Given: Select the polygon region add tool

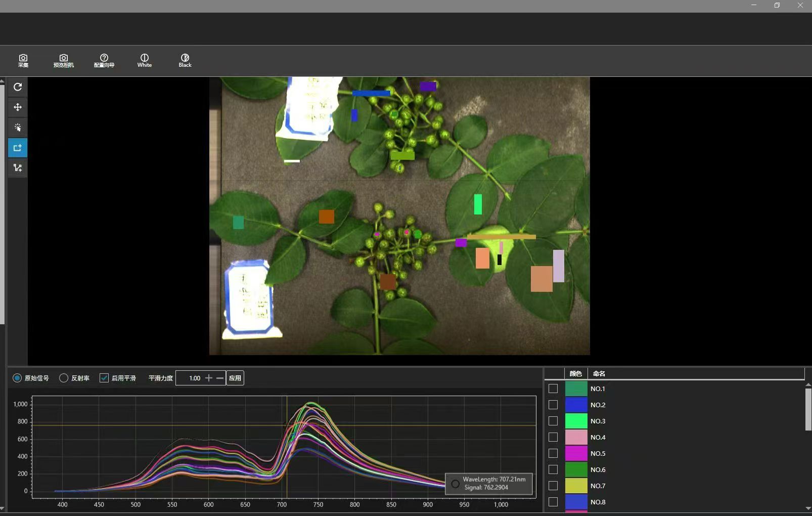Looking at the screenshot, I should pos(18,168).
